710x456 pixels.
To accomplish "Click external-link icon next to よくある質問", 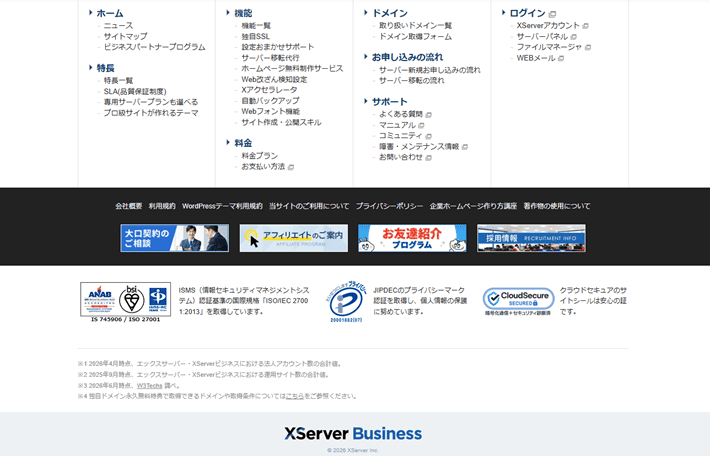I will [428, 115].
